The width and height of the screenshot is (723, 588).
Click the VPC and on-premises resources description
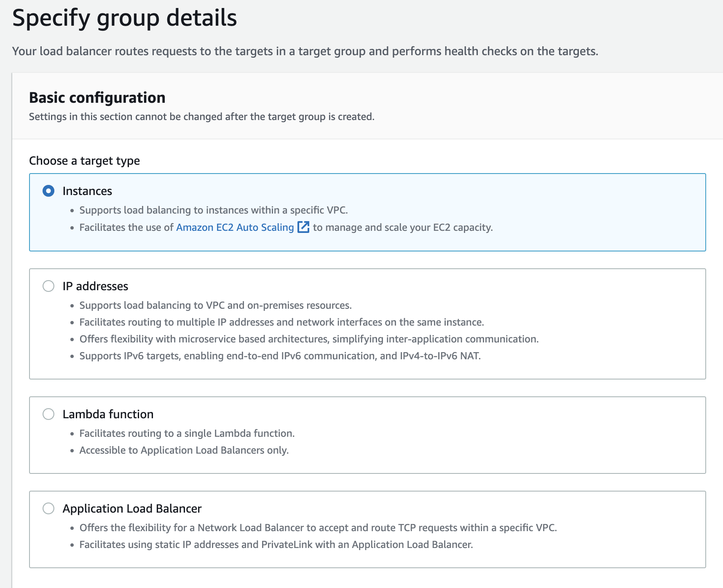[x=215, y=305]
